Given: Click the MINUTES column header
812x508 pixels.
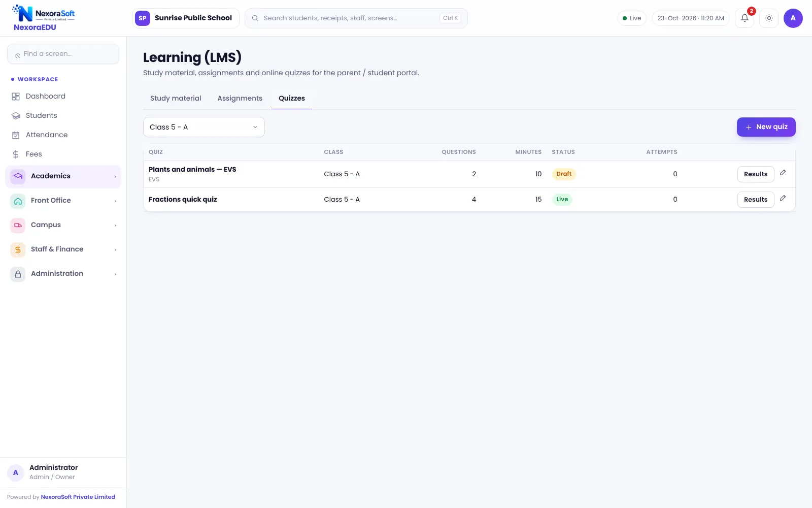Looking at the screenshot, I should [x=528, y=152].
